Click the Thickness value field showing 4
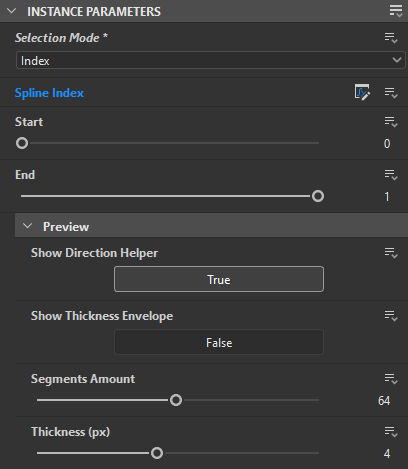 click(387, 453)
